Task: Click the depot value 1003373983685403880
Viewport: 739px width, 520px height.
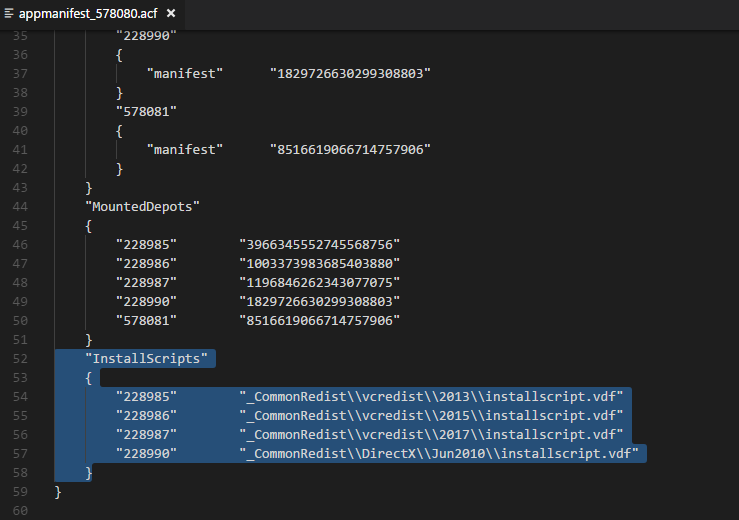Action: click(319, 262)
